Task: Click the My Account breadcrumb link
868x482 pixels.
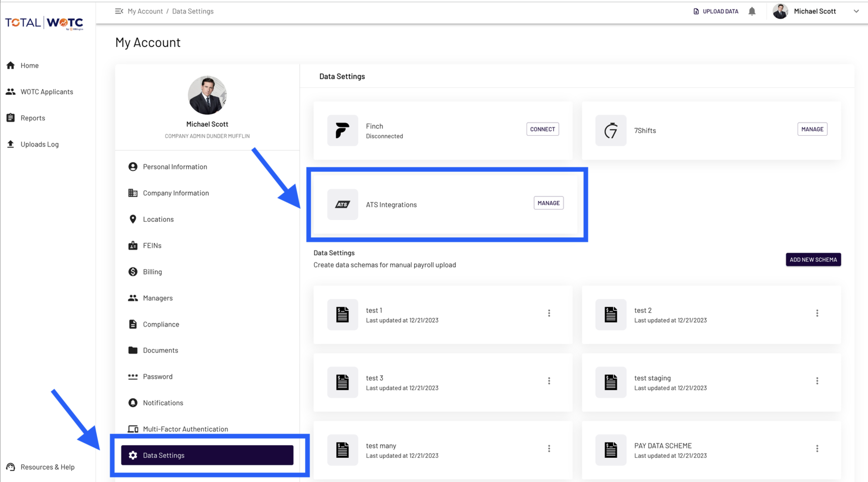Action: tap(145, 11)
